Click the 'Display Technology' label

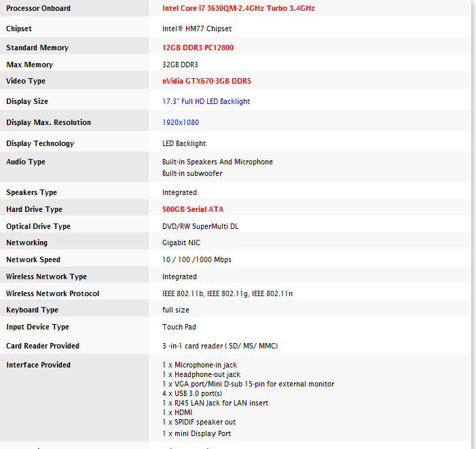pyautogui.click(x=40, y=143)
